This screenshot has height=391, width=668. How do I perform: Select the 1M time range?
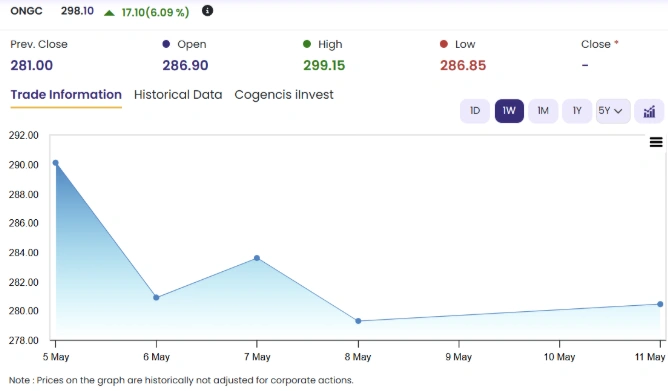pyautogui.click(x=543, y=111)
